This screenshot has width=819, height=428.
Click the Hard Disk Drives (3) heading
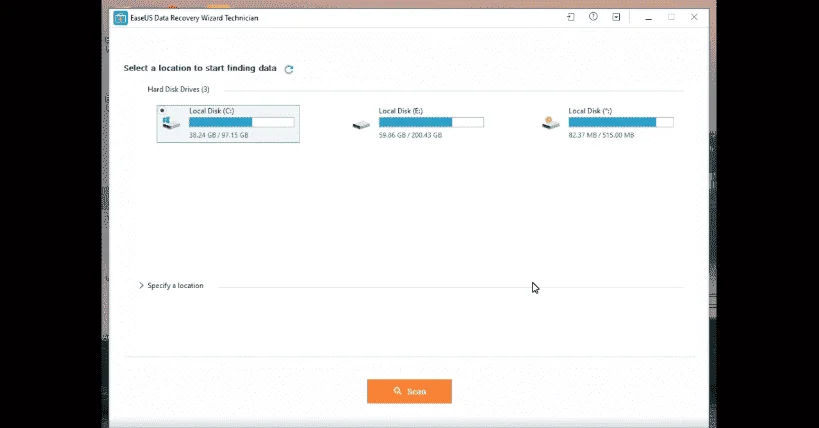(x=178, y=89)
